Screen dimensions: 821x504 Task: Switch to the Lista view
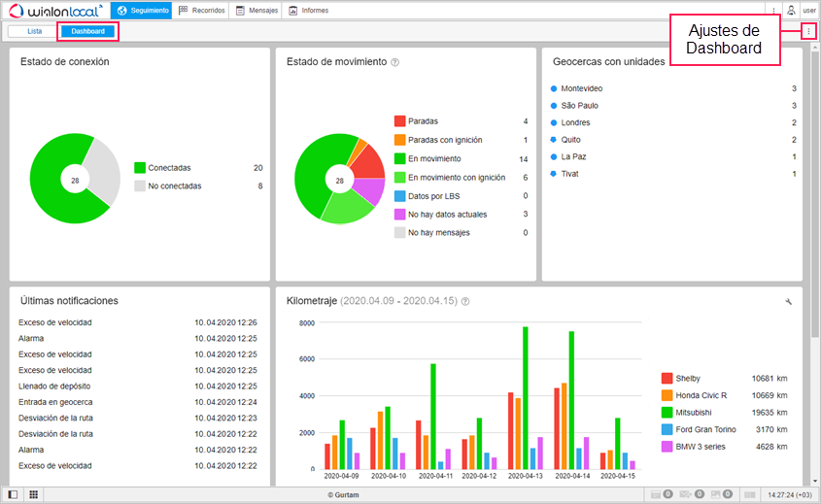click(34, 31)
